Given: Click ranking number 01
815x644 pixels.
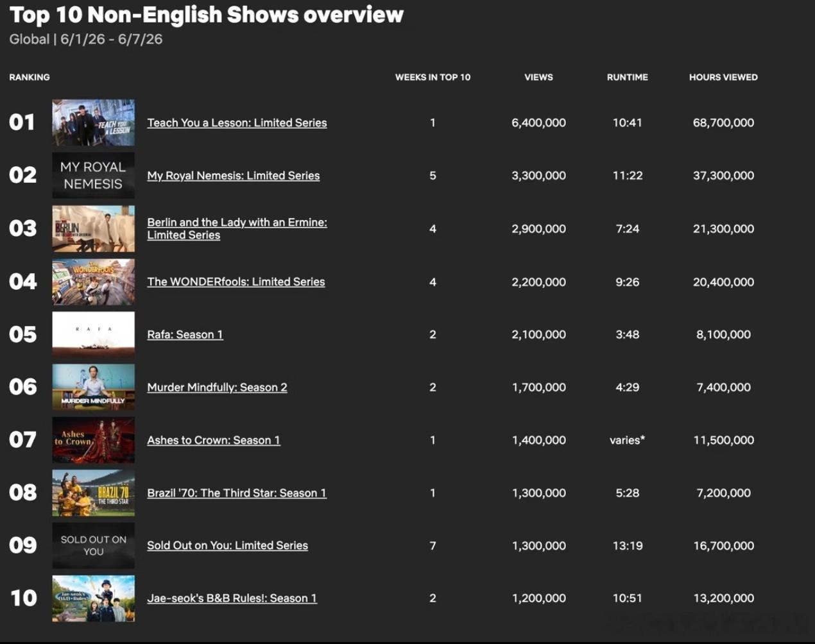Looking at the screenshot, I should [x=22, y=122].
